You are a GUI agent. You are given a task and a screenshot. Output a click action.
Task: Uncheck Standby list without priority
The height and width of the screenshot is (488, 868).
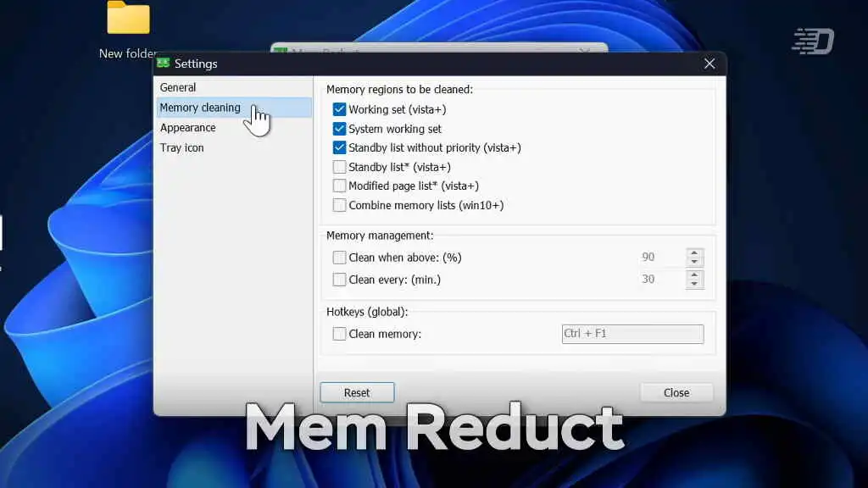click(x=339, y=147)
